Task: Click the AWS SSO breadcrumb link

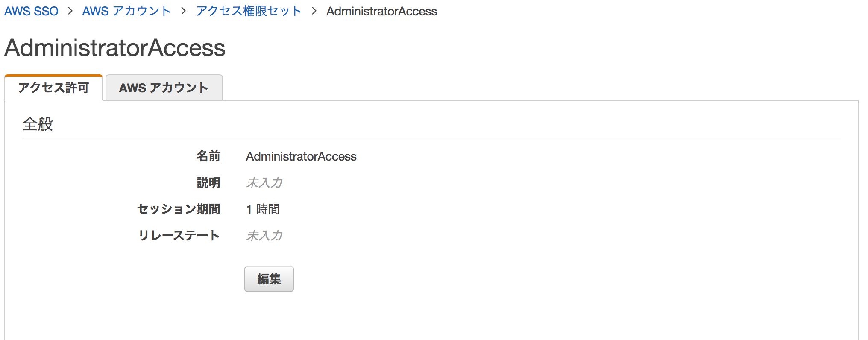Action: [x=31, y=11]
